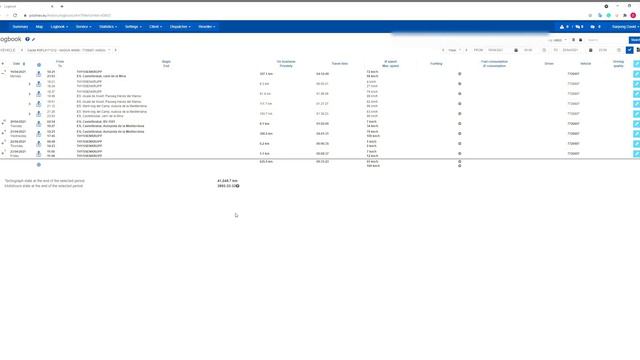Click the blue Search button
Screen dimensions: 640x360
[634, 40]
